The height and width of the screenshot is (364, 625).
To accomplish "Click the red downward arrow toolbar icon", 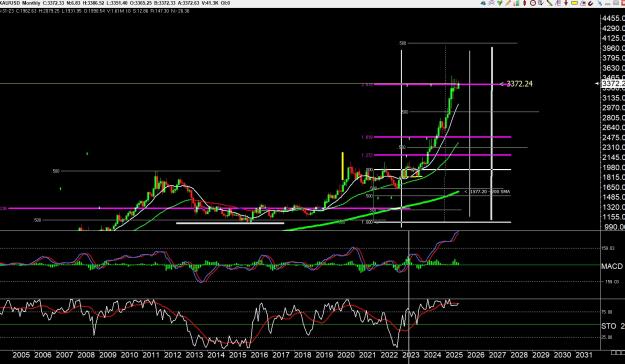I will point(566,3).
